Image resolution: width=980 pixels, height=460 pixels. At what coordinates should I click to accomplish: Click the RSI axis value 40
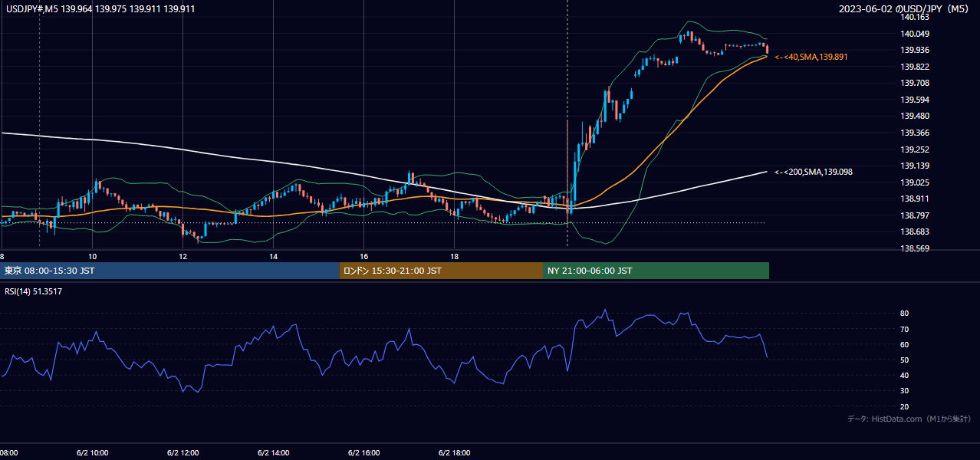[x=904, y=375]
